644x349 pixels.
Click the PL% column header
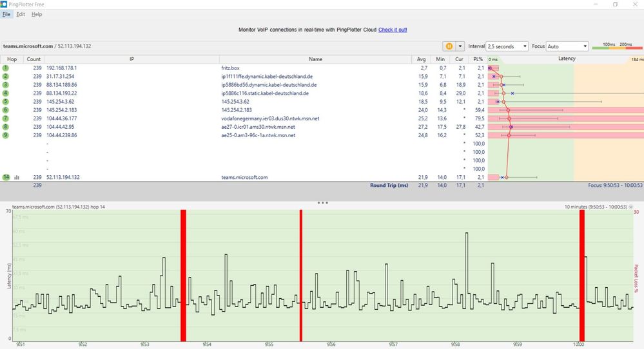tap(478, 59)
